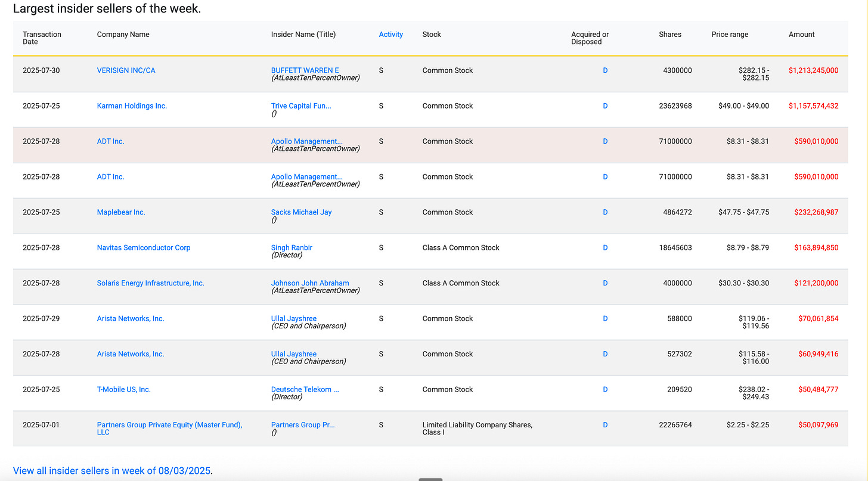Open Ullal Jayshree link in $70,061,854 row
Image resolution: width=868 pixels, height=481 pixels.
click(x=294, y=319)
